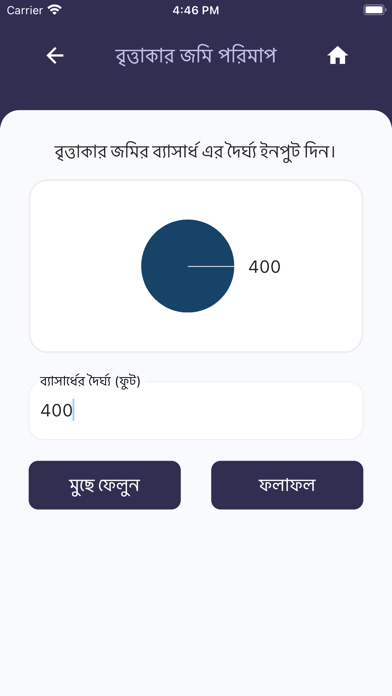
Task: Click the dark blue circle diagram
Action: pyautogui.click(x=188, y=266)
